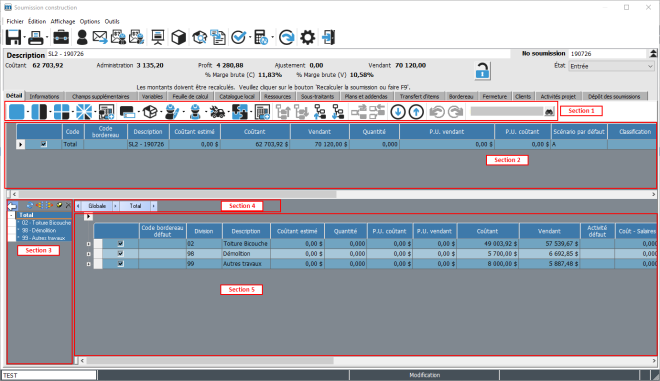The width and height of the screenshot is (660, 381).
Task: Open the Affichage menu
Action: point(63,21)
